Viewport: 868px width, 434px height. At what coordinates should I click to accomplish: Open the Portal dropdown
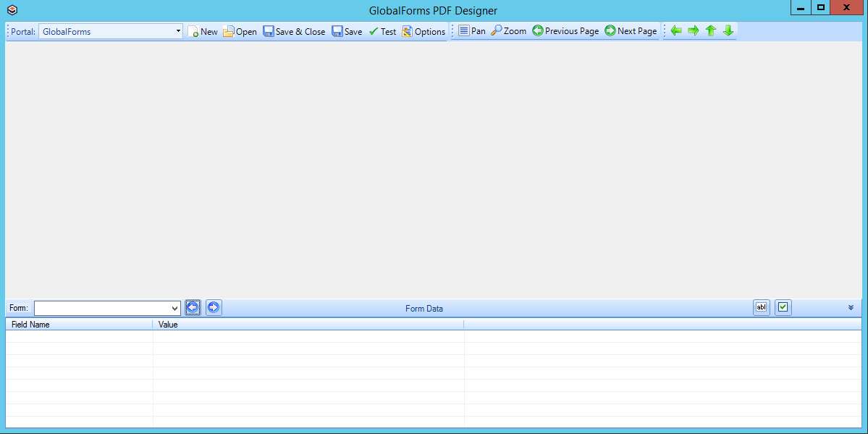coord(177,31)
